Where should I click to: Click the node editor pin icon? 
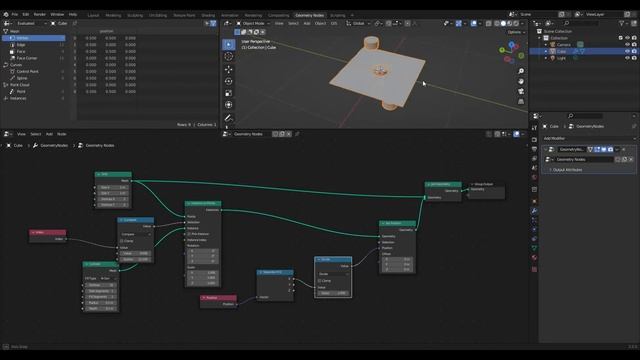click(x=297, y=134)
